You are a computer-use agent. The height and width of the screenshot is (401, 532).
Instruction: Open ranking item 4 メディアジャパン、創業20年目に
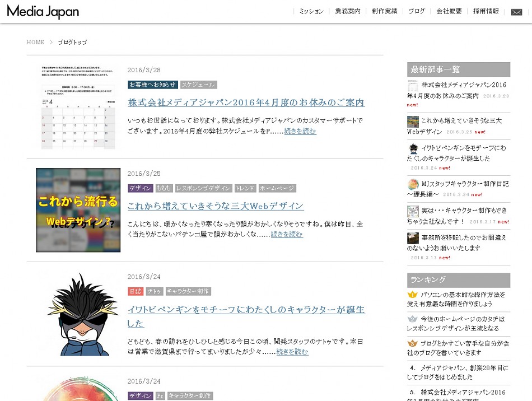(x=458, y=372)
